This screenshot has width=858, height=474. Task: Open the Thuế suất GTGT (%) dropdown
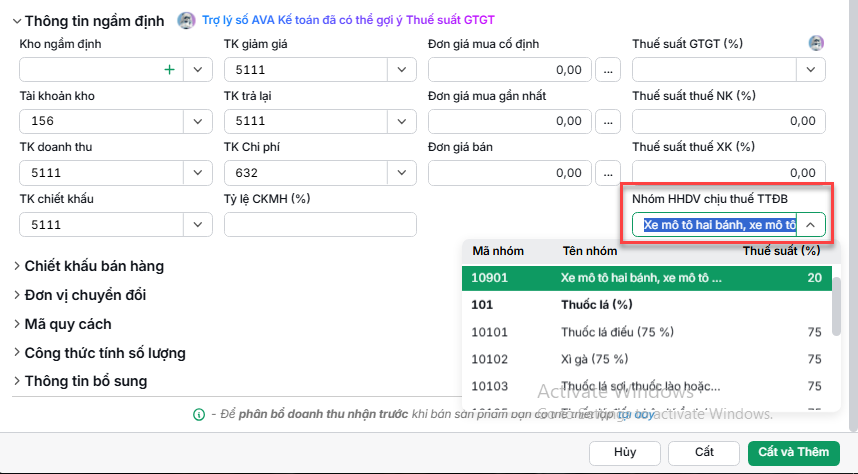pyautogui.click(x=810, y=70)
